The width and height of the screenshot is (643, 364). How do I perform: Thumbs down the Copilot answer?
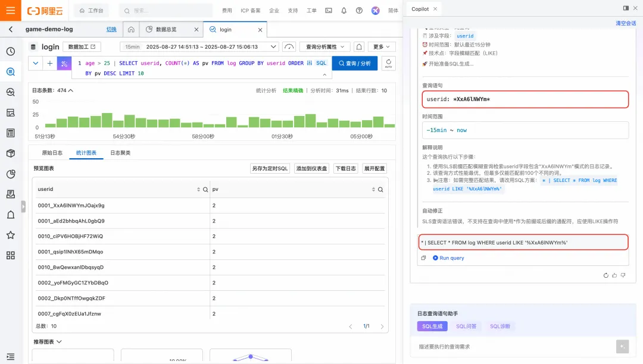pyautogui.click(x=623, y=275)
